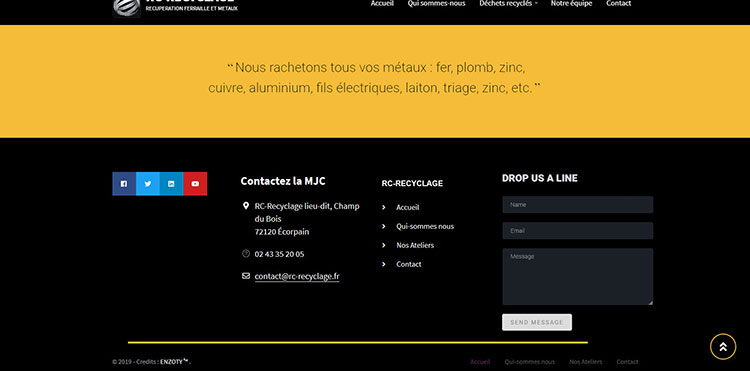Open Accueil in the top navigation

(382, 3)
